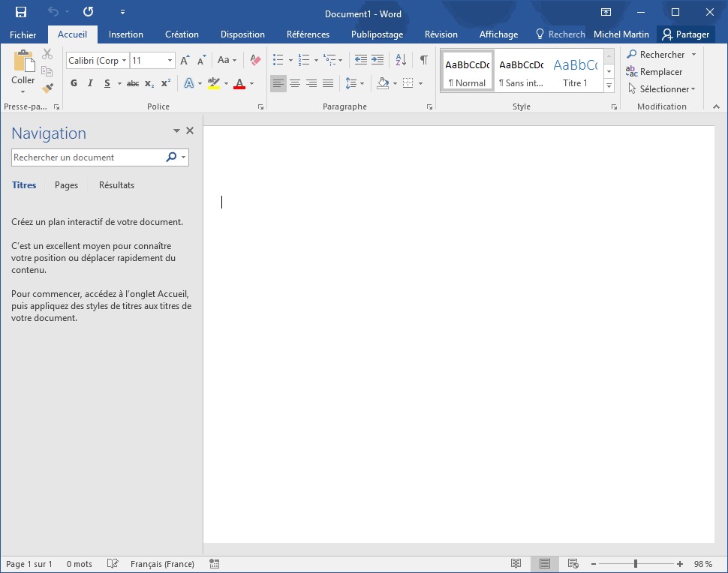Screen dimensions: 728x573
Task: Open the Calibri font name dropdown
Action: click(x=125, y=61)
